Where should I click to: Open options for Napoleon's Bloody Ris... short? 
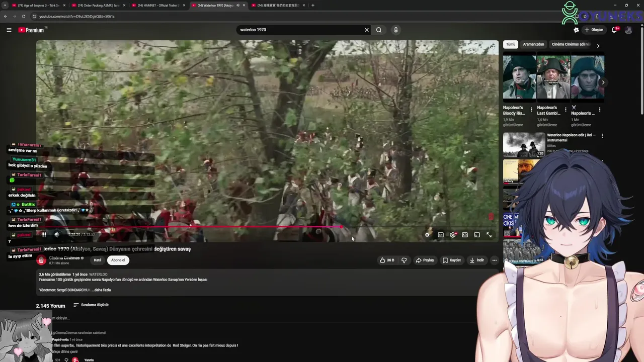click(531, 109)
